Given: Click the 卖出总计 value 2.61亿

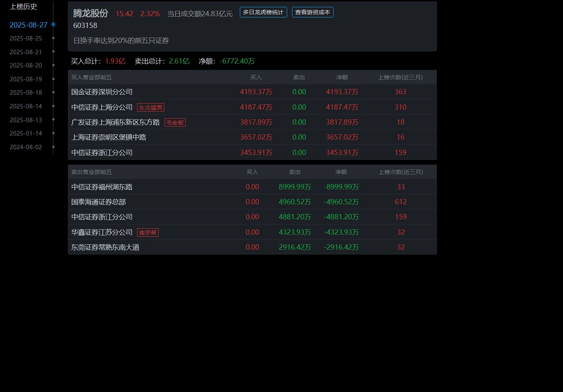Looking at the screenshot, I should (179, 61).
